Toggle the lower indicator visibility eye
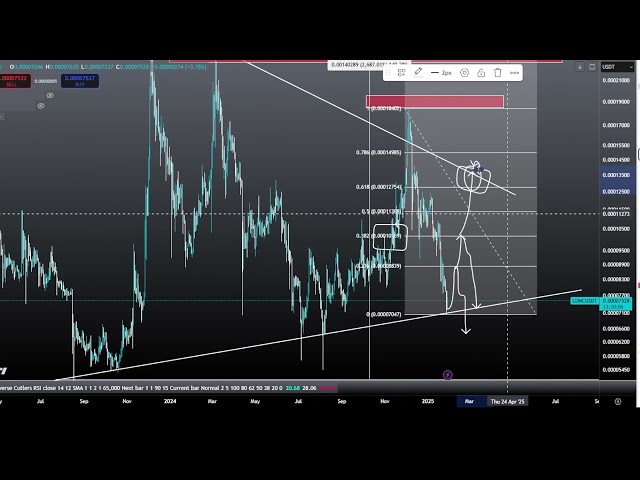 (x=41, y=105)
